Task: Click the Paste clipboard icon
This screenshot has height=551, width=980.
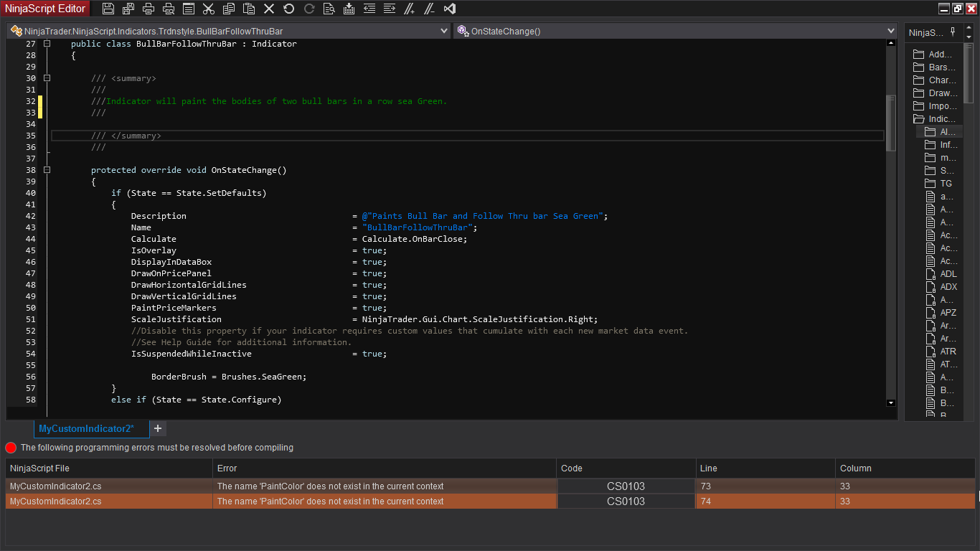Action: tap(249, 9)
